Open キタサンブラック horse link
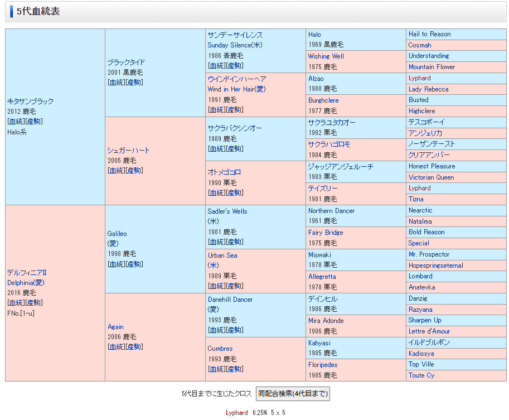The width and height of the screenshot is (509, 420). point(30,102)
